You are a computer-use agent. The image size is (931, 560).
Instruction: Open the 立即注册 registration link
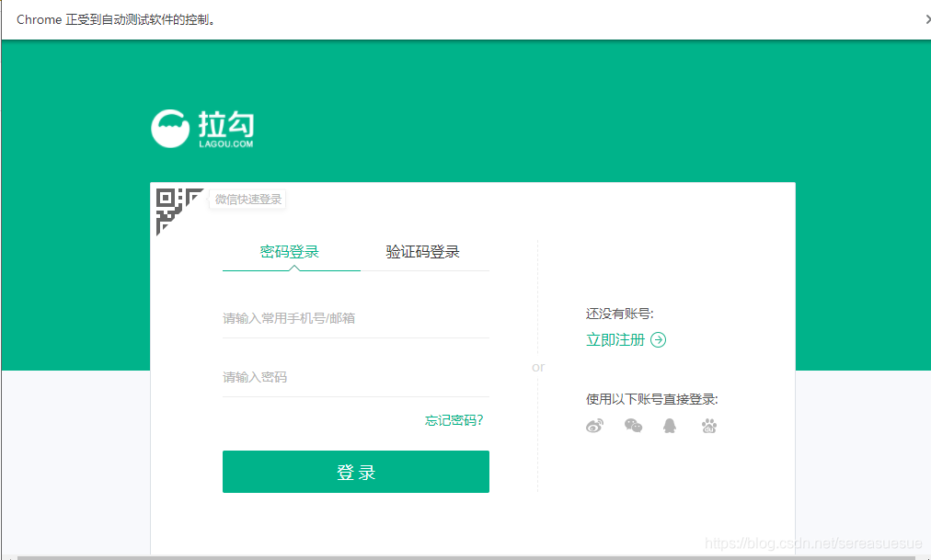click(x=615, y=340)
